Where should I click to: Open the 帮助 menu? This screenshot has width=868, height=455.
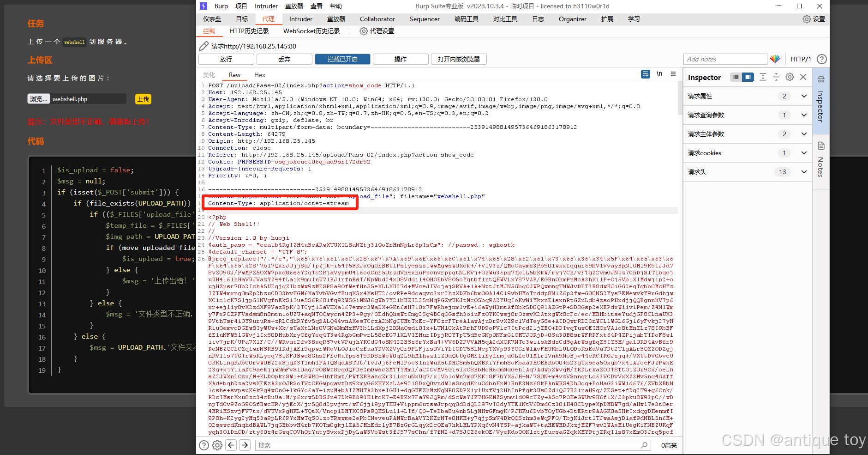[x=336, y=6]
